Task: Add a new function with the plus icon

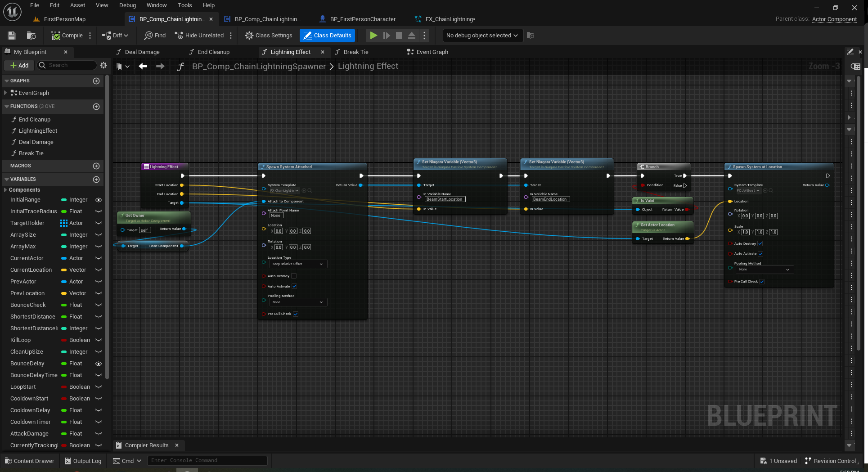Action: (96, 107)
